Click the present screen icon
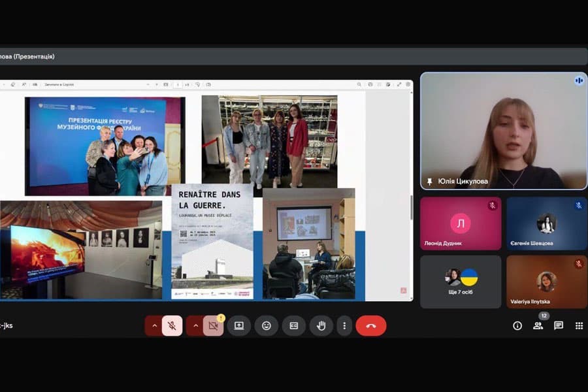588x392 pixels. pos(239,325)
